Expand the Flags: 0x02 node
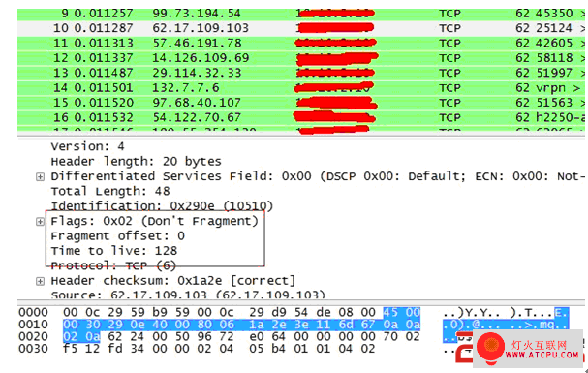Screen dimensions: 588x373 coord(40,222)
